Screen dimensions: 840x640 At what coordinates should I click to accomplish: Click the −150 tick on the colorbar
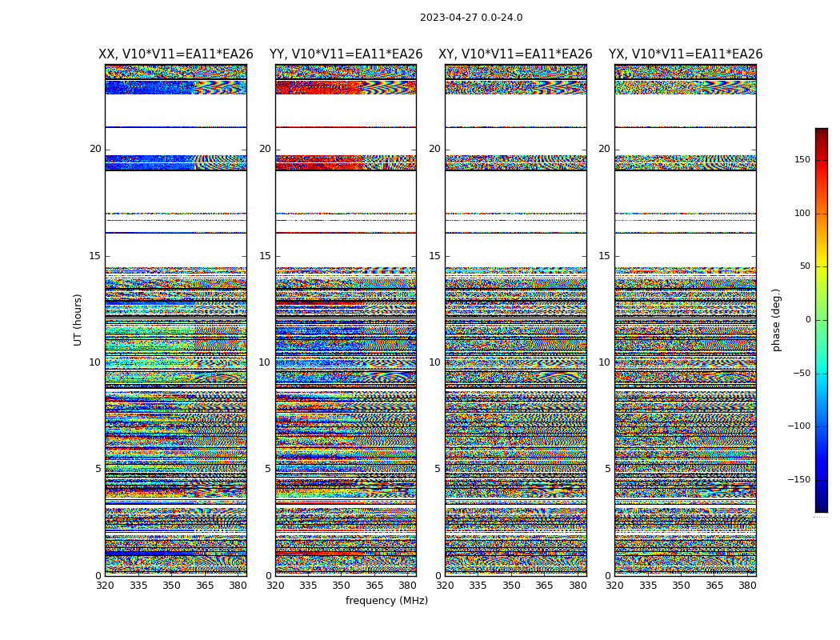(798, 479)
